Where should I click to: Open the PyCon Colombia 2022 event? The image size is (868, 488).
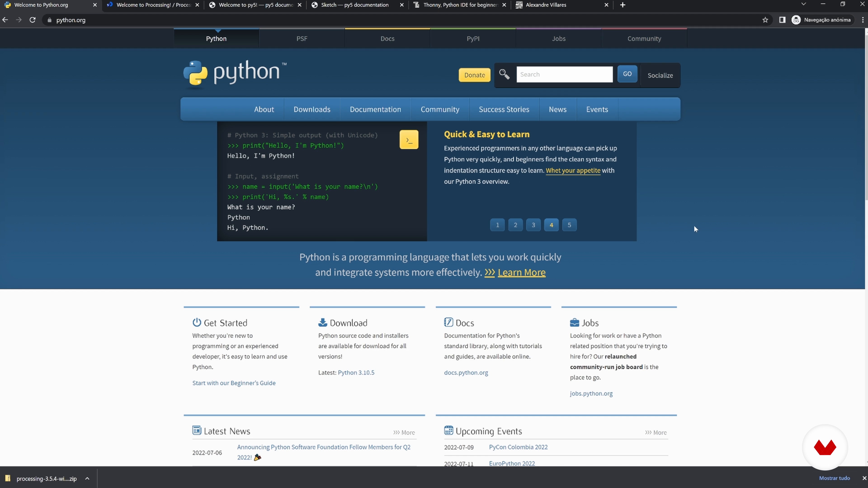(x=518, y=447)
